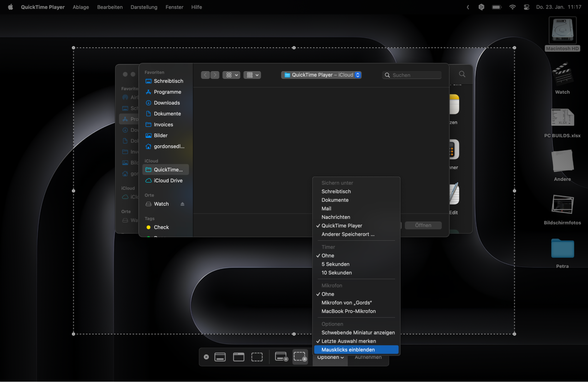The height and width of the screenshot is (382, 588).
Task: Select record selected portion icon
Action: [300, 357]
